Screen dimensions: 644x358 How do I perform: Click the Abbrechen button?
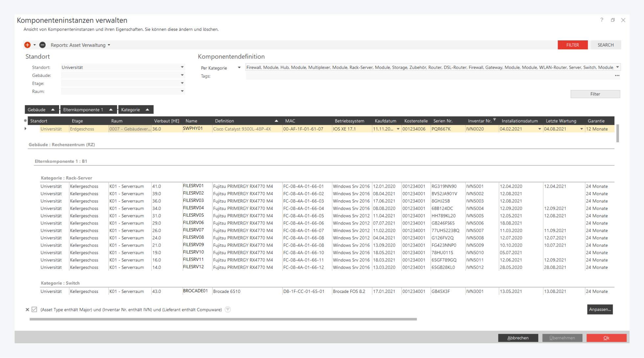[x=518, y=338]
